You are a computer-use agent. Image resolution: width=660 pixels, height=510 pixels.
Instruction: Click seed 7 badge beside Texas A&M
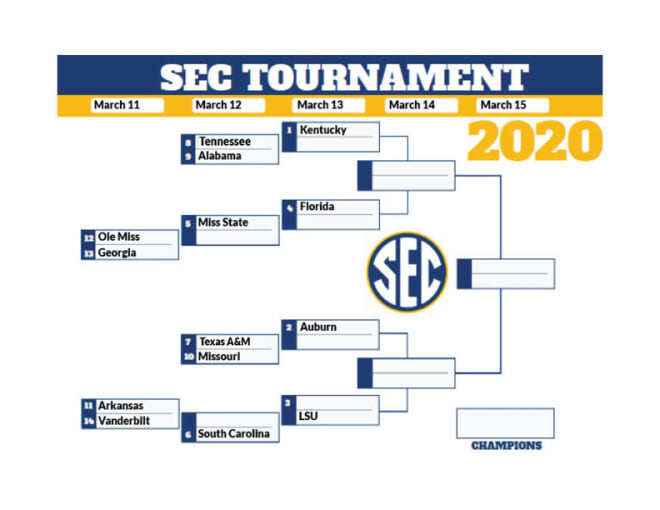click(188, 342)
